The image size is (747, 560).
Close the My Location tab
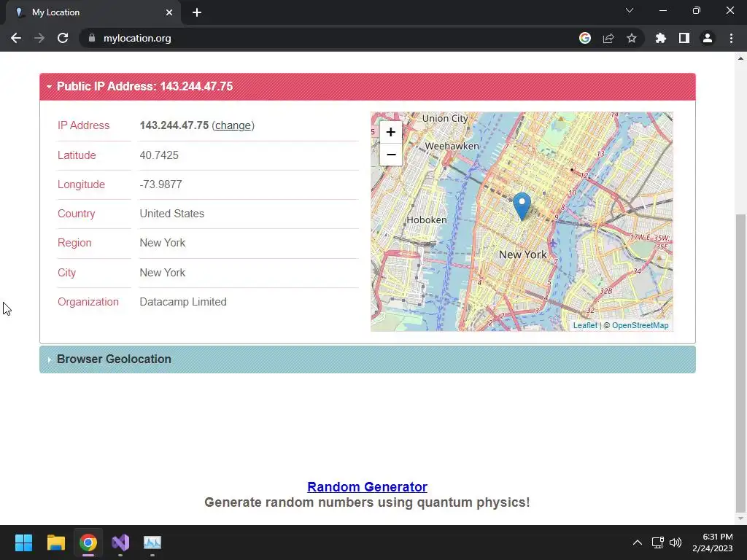(x=169, y=12)
